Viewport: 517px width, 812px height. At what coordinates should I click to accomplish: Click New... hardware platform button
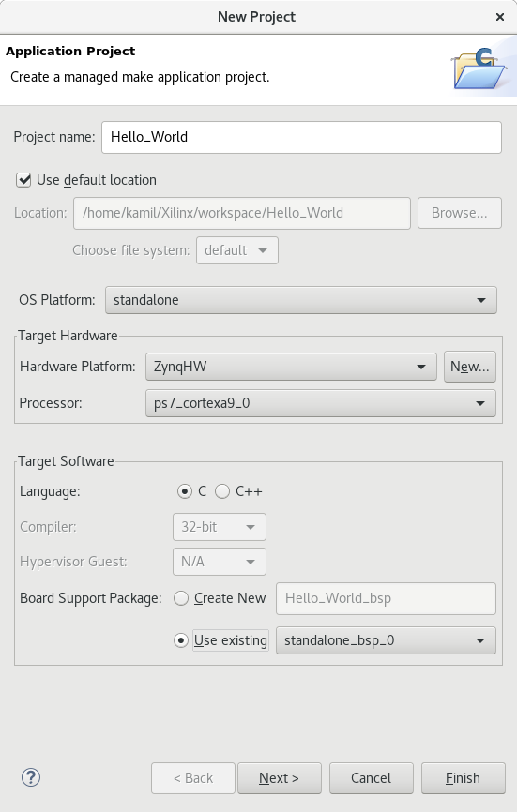(x=470, y=367)
